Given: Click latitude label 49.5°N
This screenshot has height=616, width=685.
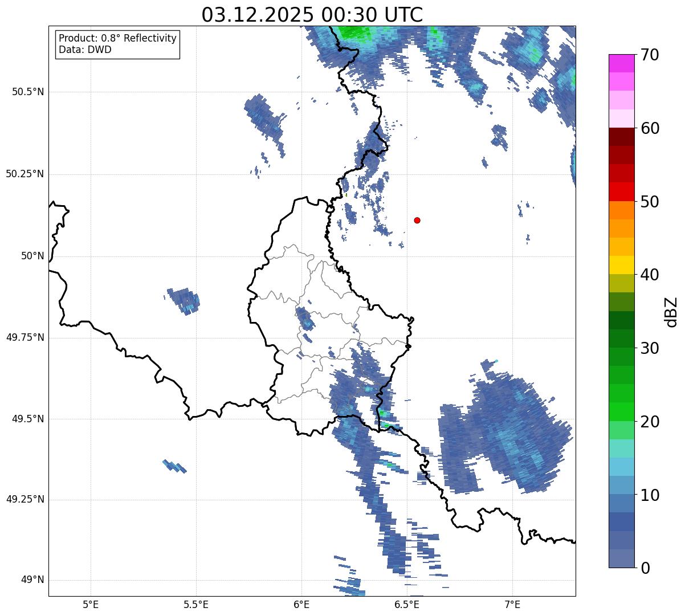Looking at the screenshot, I should click(28, 419).
